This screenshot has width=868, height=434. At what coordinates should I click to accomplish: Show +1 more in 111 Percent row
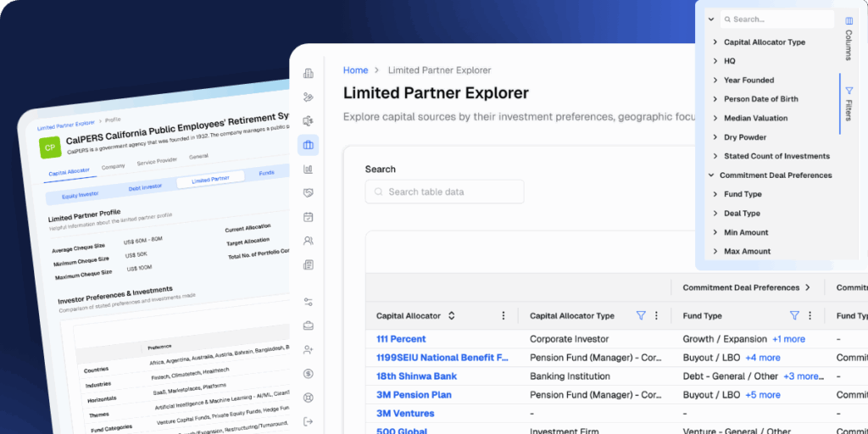tap(789, 339)
